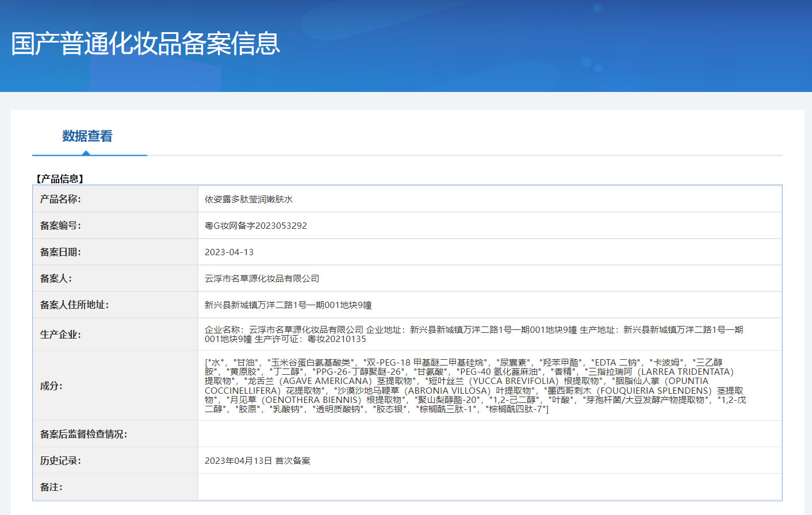812x515 pixels.
Task: Click the 备案人住所地址 label
Action: tap(74, 305)
